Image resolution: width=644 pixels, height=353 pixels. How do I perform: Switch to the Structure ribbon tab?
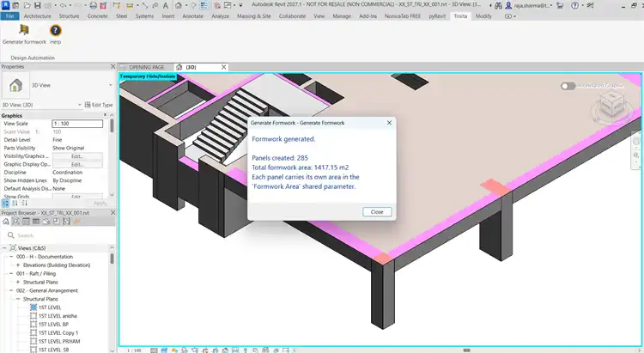point(69,16)
